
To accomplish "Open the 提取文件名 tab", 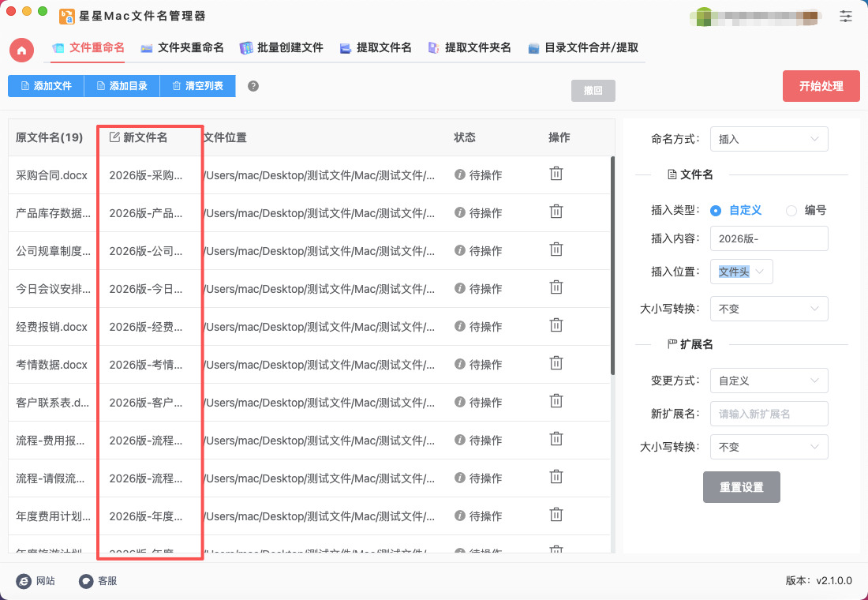I will 376,47.
